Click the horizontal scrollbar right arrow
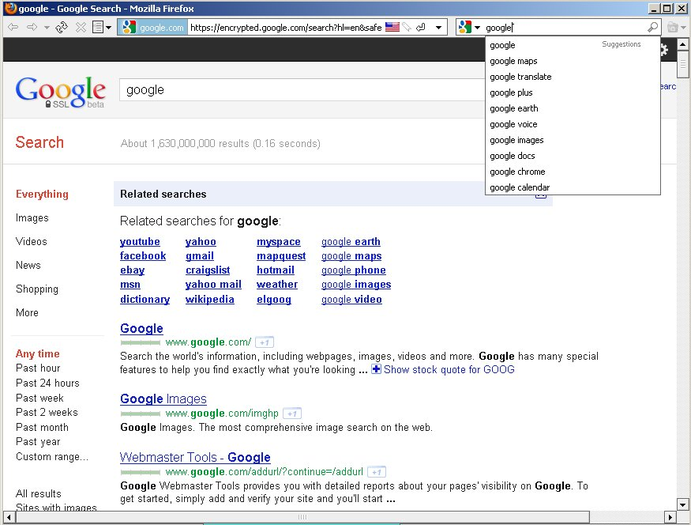The width and height of the screenshot is (691, 525). (x=670, y=517)
